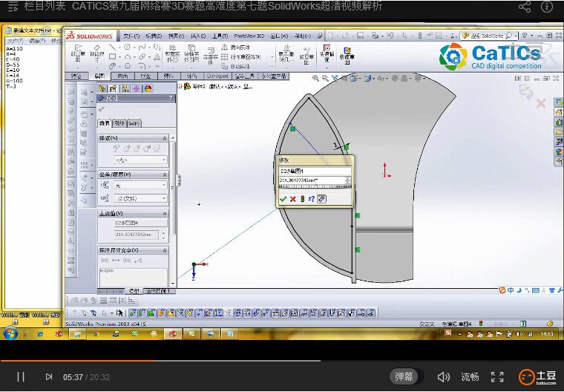The height and width of the screenshot is (392, 564).
Task: Switch to the 引线 tab in dimension panel
Action: 119,123
